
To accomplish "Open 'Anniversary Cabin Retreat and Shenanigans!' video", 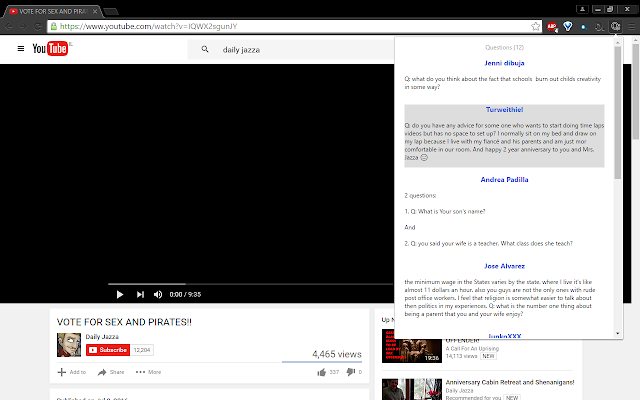I will pyautogui.click(x=510, y=382).
